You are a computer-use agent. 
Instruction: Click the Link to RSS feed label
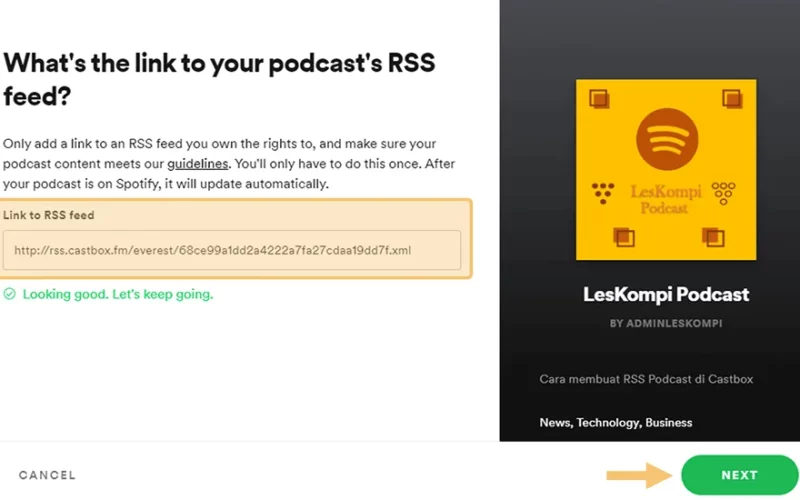pos(48,215)
